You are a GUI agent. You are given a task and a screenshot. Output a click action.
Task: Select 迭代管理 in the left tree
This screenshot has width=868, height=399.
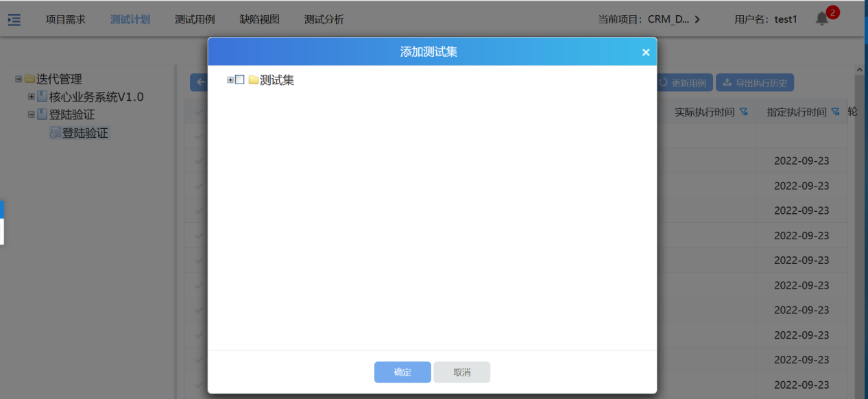pyautogui.click(x=59, y=80)
